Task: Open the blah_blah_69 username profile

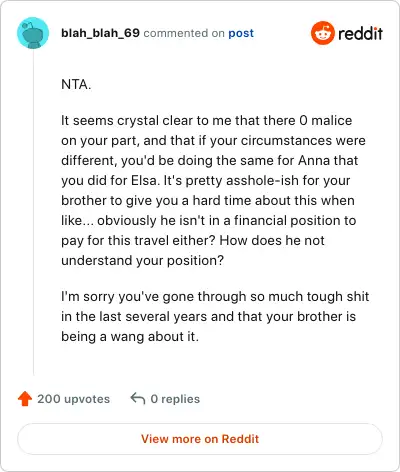Action: (x=100, y=33)
